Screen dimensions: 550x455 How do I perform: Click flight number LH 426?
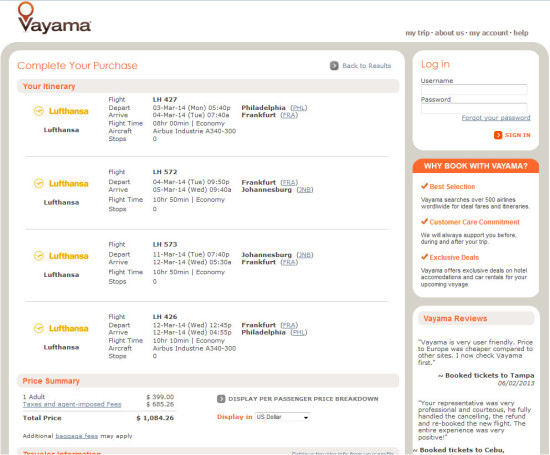tap(165, 317)
